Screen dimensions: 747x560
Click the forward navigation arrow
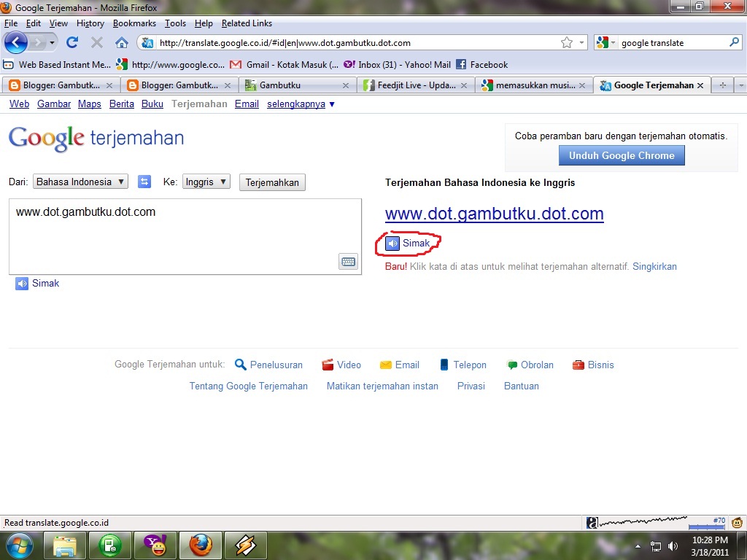pos(36,43)
